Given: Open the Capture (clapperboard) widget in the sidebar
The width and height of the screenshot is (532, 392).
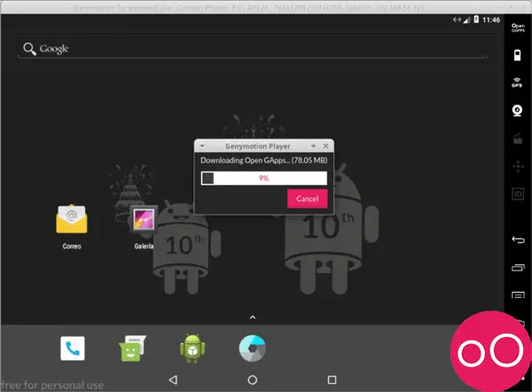Looking at the screenshot, I should point(518,139).
